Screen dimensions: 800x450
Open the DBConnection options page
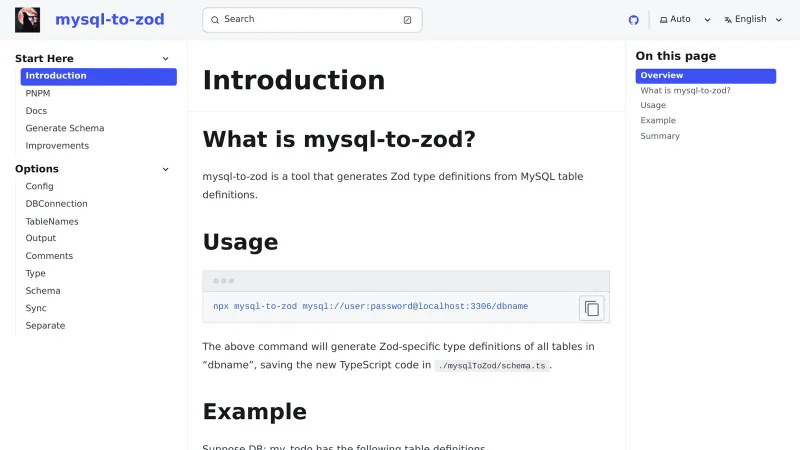(x=56, y=204)
